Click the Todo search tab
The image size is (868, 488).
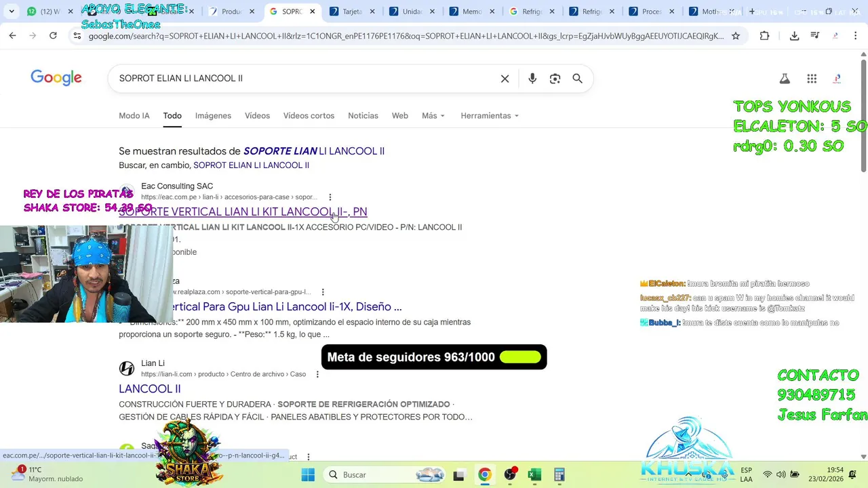172,116
